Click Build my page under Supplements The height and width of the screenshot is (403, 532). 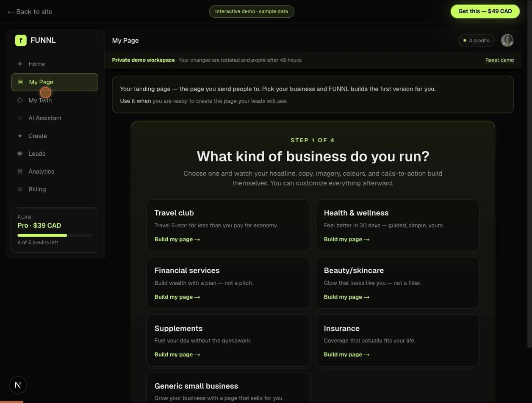pos(177,355)
